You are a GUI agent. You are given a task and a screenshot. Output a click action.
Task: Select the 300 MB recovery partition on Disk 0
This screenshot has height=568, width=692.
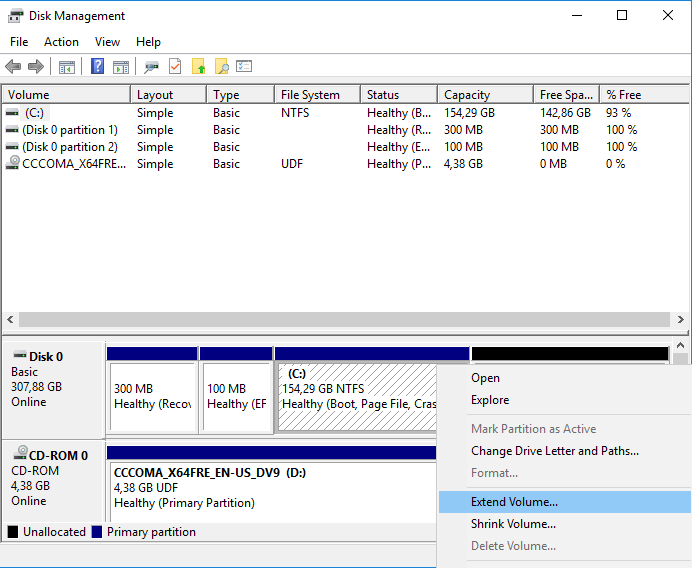pyautogui.click(x=152, y=397)
